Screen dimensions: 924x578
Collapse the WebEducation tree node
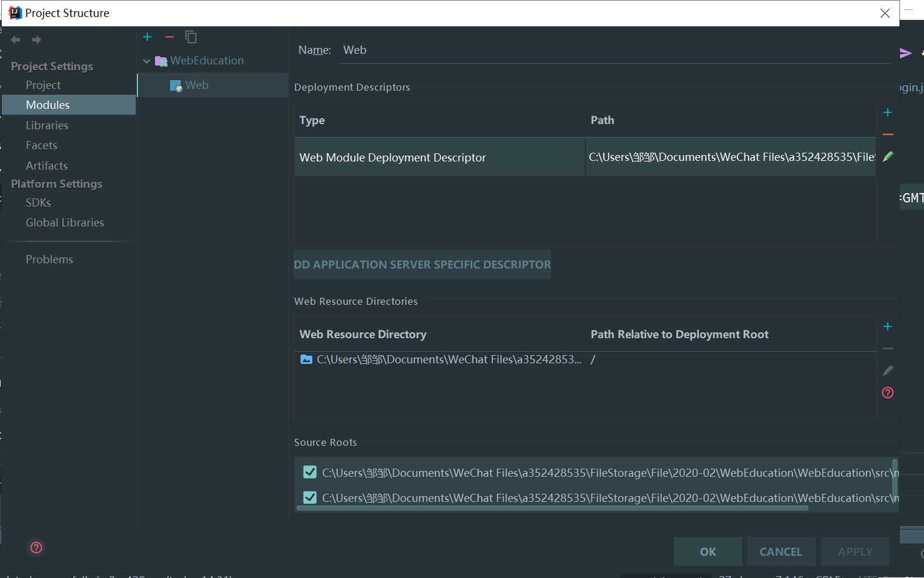[147, 61]
